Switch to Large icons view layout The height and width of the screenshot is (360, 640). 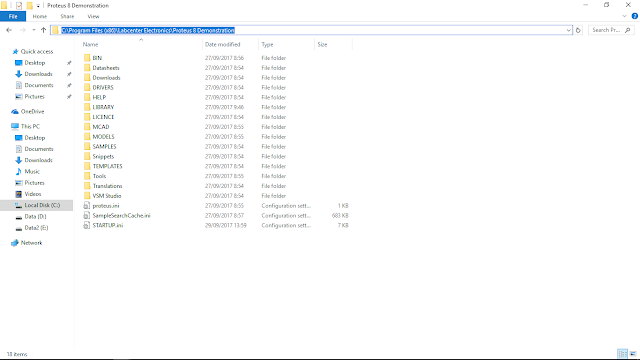click(x=633, y=354)
